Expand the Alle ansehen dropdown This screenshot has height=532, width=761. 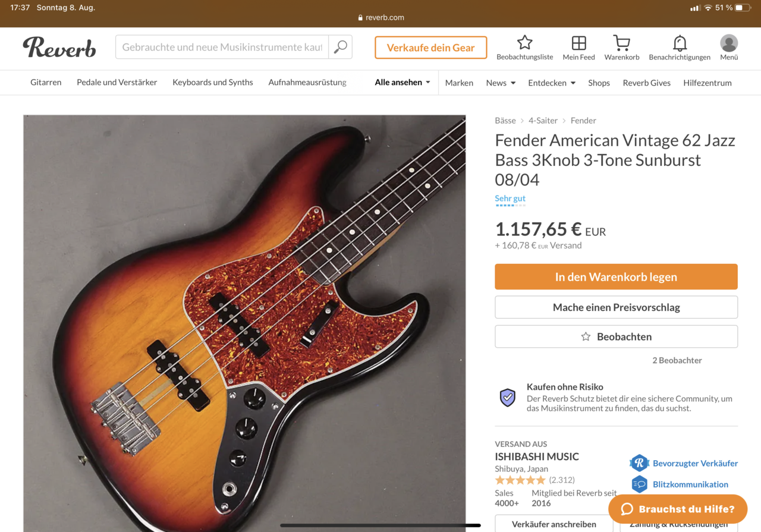(x=402, y=83)
